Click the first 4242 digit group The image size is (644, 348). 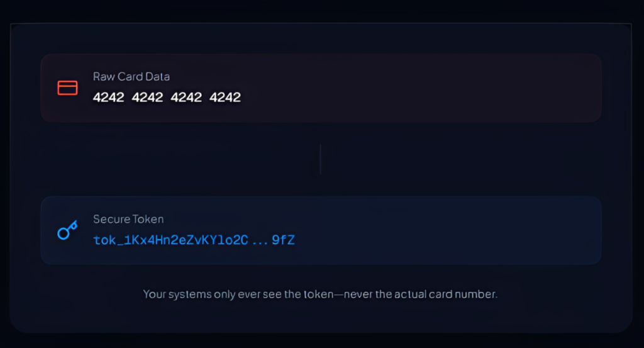click(108, 98)
